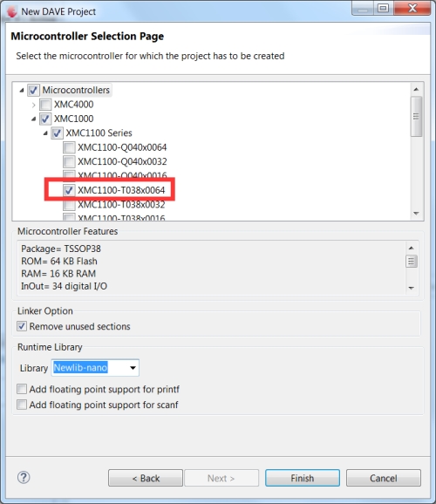Click features list scroll down arrow
Viewport: 436px width, 504px height.
(412, 288)
